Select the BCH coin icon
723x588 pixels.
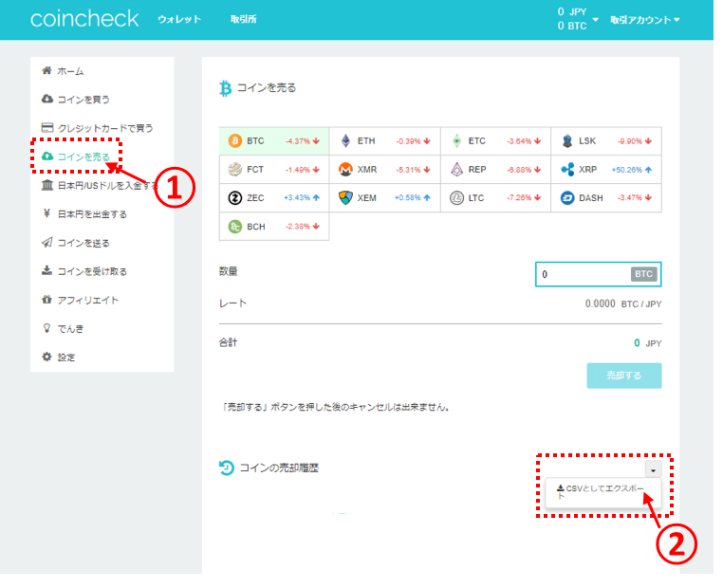(x=235, y=227)
